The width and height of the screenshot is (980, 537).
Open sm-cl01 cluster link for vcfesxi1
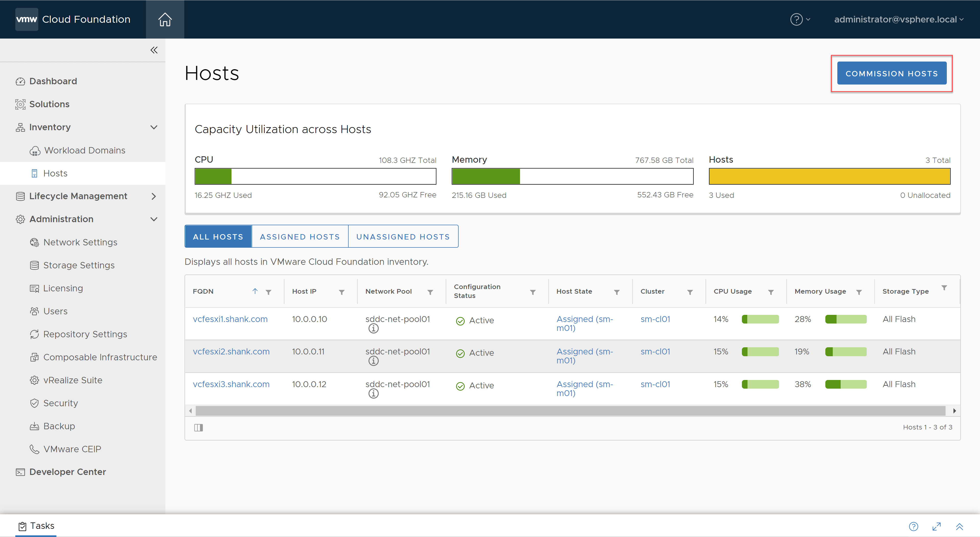point(655,319)
